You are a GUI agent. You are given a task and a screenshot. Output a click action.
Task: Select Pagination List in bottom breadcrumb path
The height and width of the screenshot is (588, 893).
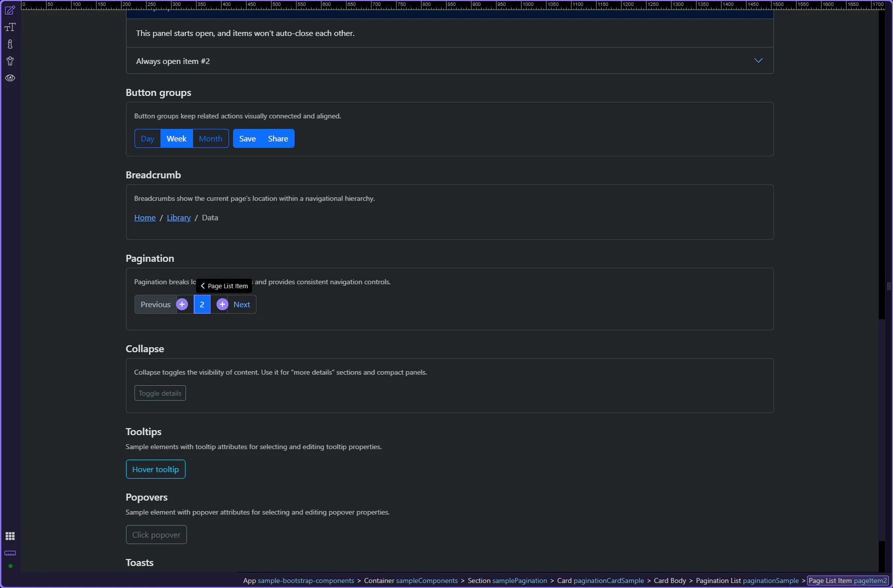pyautogui.click(x=747, y=581)
